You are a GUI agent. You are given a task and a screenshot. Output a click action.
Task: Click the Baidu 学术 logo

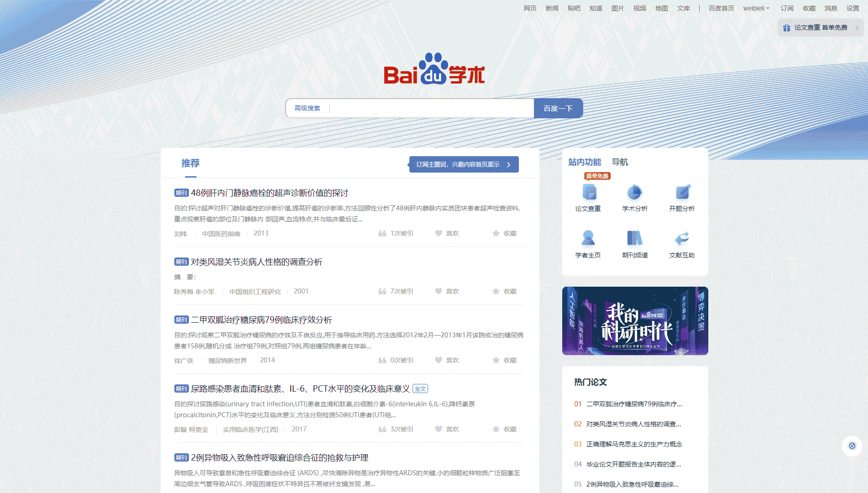tap(434, 69)
